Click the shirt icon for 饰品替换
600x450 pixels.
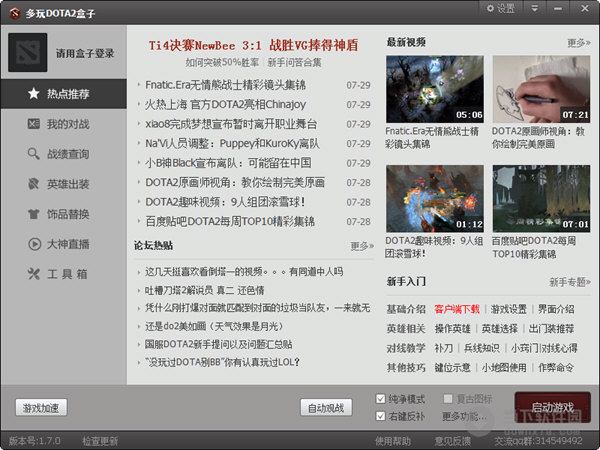(34, 214)
